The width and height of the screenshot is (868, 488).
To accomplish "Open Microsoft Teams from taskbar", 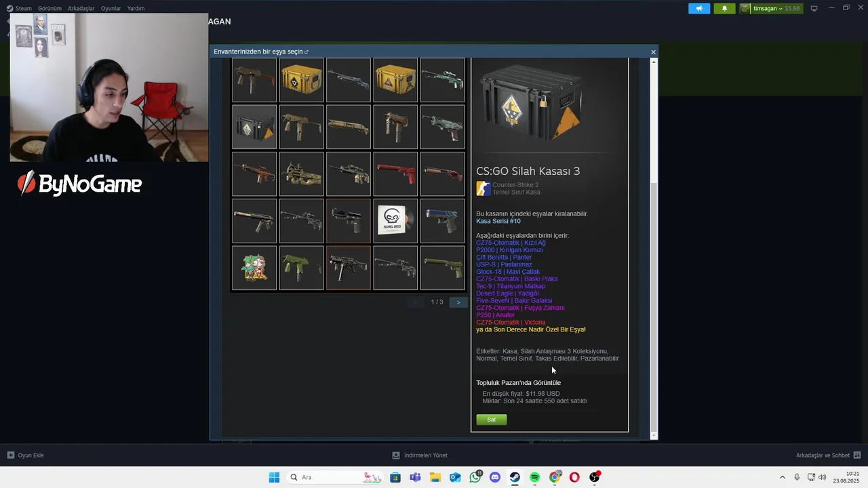I will tap(415, 477).
